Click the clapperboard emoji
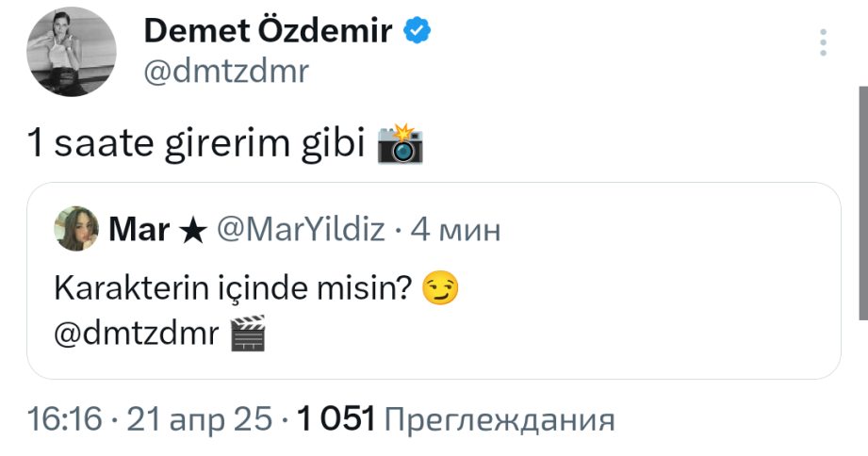 (249, 334)
